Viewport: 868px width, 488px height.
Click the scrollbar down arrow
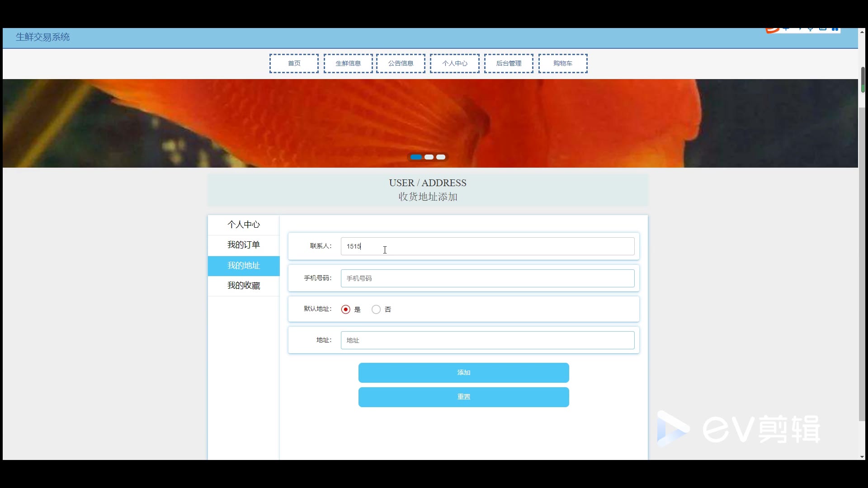(x=863, y=456)
